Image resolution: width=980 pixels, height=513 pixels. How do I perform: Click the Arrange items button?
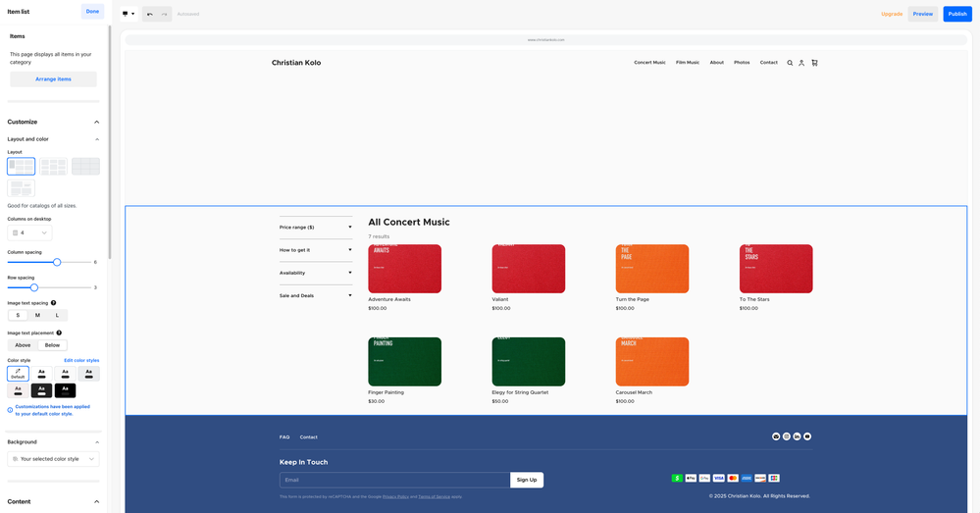(53, 79)
